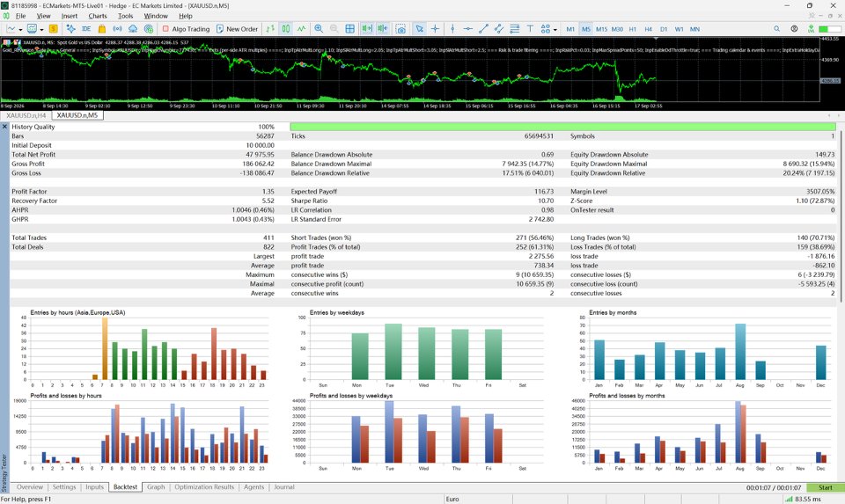Switch to bar chart type icon
Screen dimensions: 845x504
tap(270, 28)
